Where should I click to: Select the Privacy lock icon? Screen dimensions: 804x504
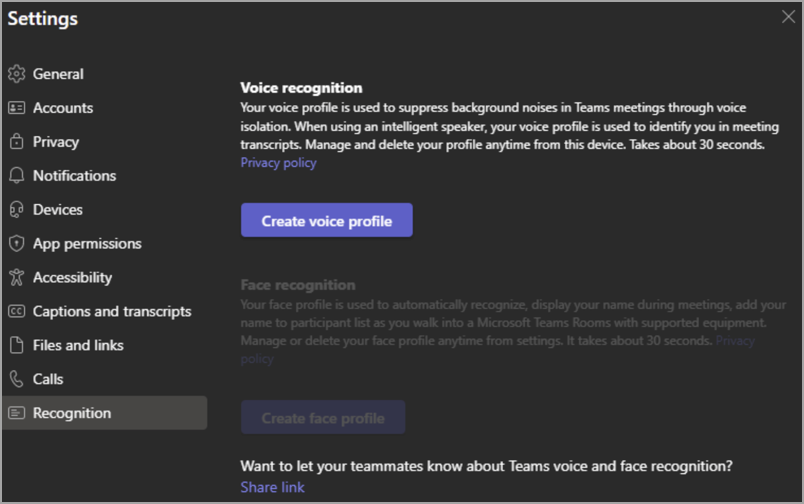[15, 142]
